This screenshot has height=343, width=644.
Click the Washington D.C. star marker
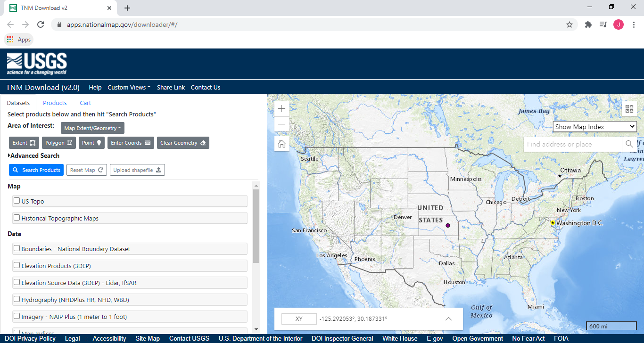pyautogui.click(x=553, y=222)
